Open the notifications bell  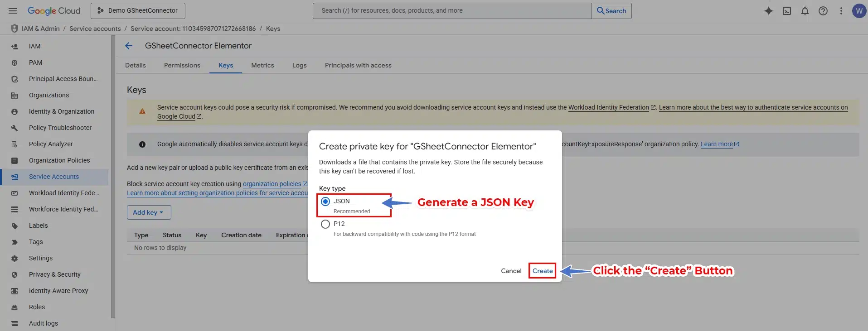[805, 11]
